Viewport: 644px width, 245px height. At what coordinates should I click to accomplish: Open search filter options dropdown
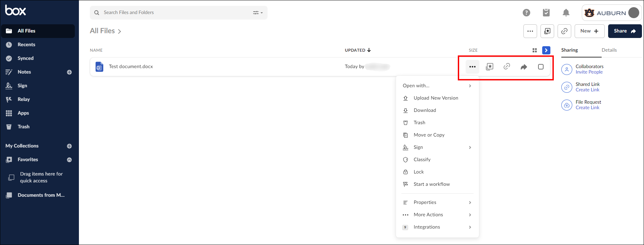(x=258, y=13)
